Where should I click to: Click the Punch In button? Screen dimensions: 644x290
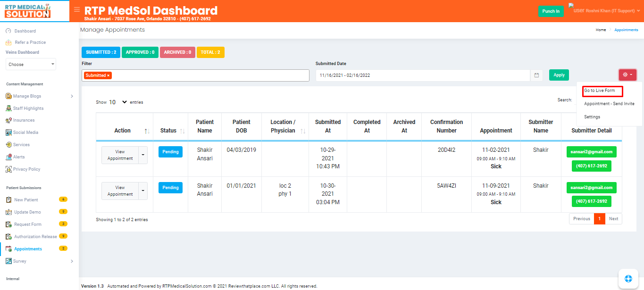point(551,11)
